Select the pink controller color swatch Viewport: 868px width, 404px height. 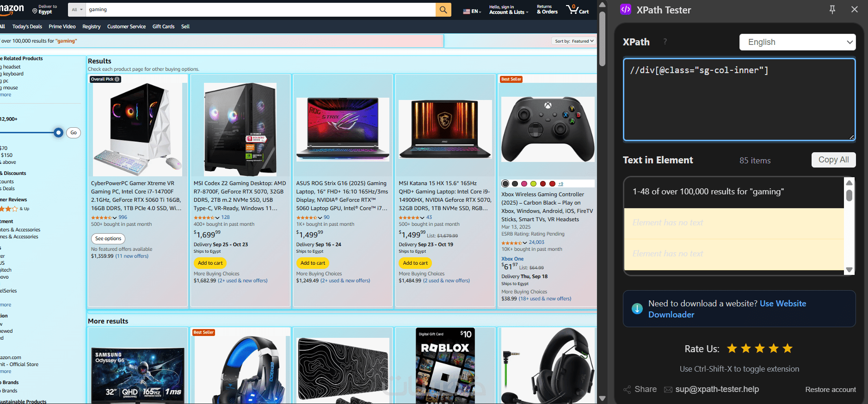(x=524, y=184)
